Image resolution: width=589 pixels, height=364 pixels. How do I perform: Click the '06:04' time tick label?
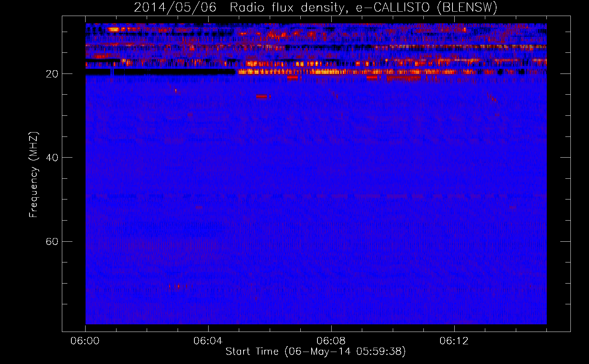(x=208, y=341)
